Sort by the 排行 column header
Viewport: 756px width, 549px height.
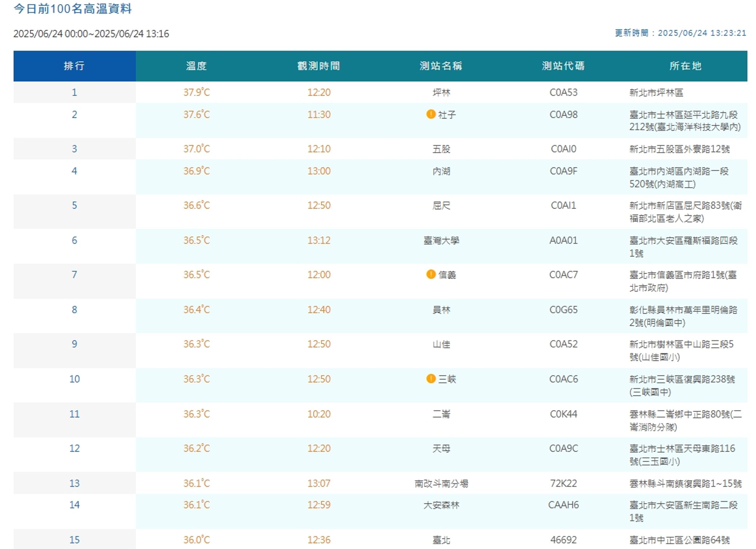74,66
